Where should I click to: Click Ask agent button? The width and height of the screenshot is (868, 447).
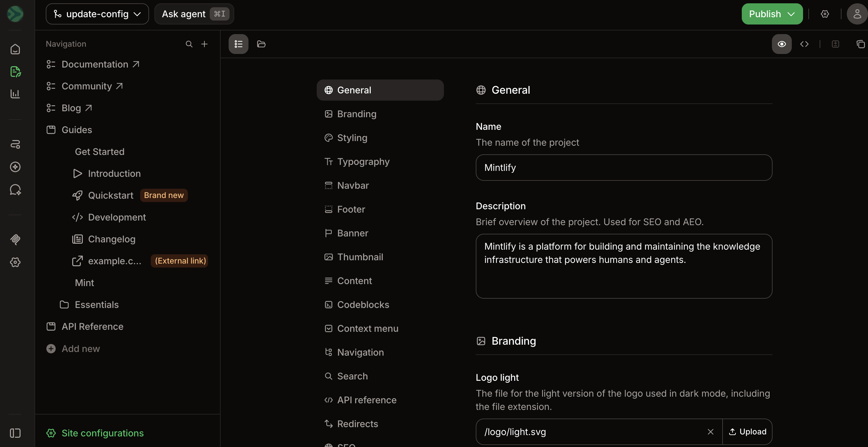click(x=194, y=14)
